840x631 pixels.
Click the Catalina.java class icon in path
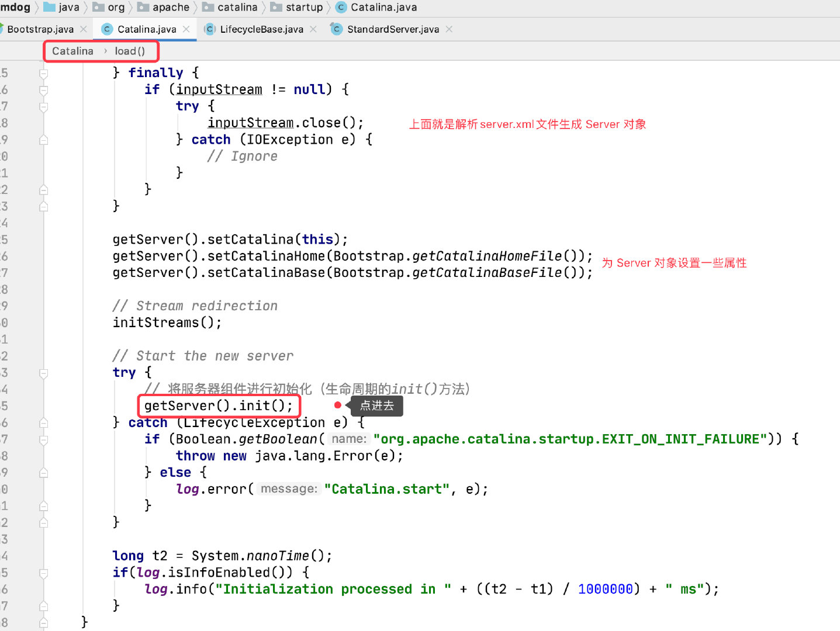341,7
